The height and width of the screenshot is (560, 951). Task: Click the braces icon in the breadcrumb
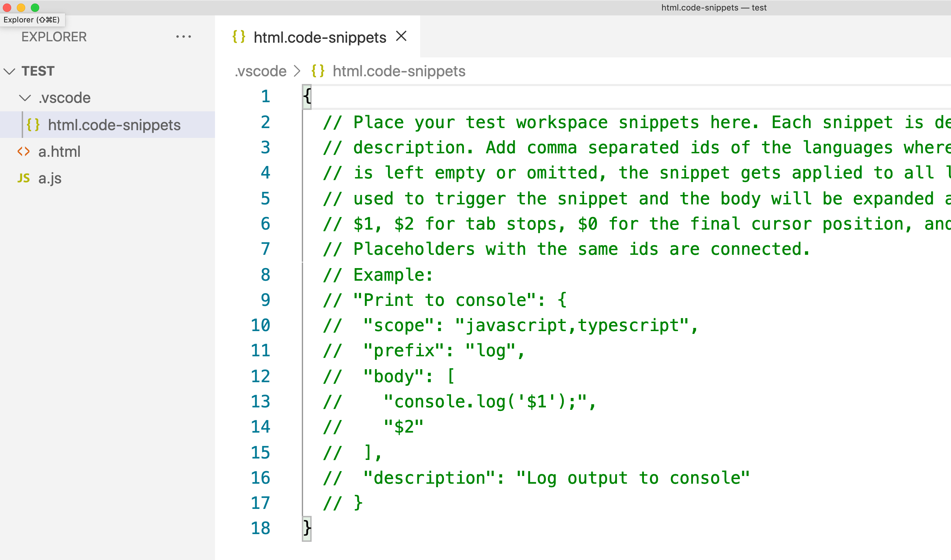(x=318, y=71)
